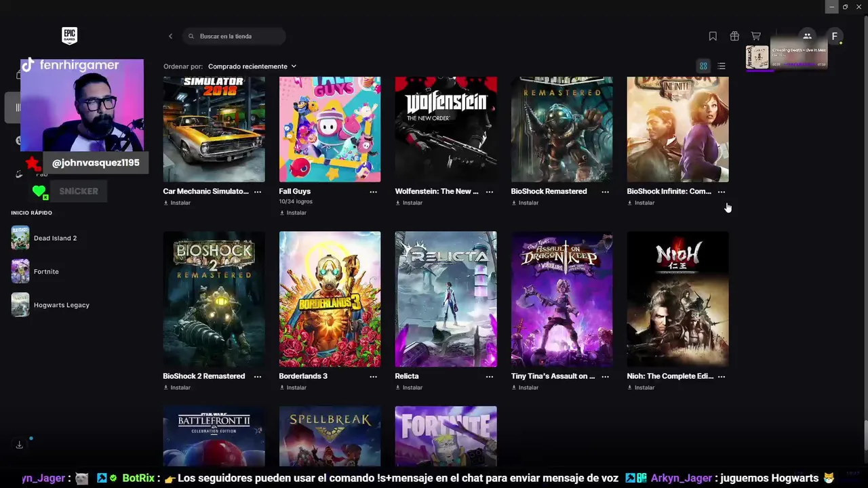This screenshot has height=488, width=868.
Task: Click the Epic Games logo
Action: pos(69,36)
